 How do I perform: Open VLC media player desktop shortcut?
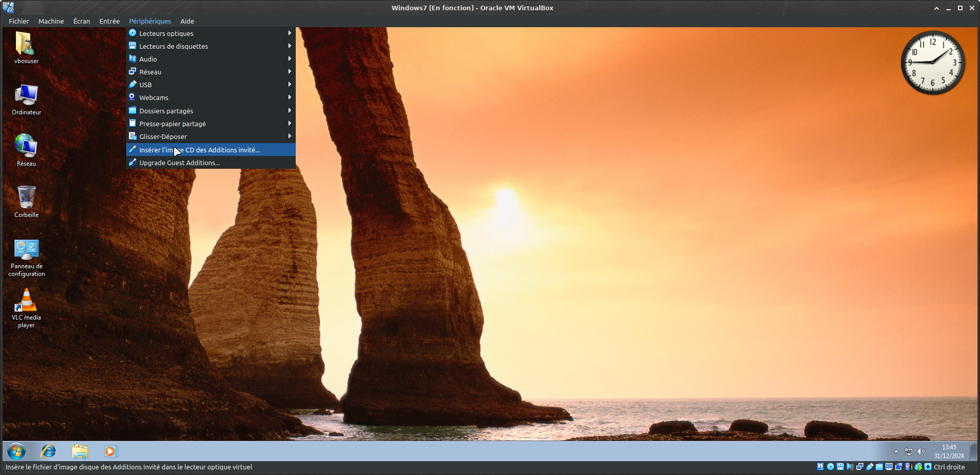coord(26,308)
